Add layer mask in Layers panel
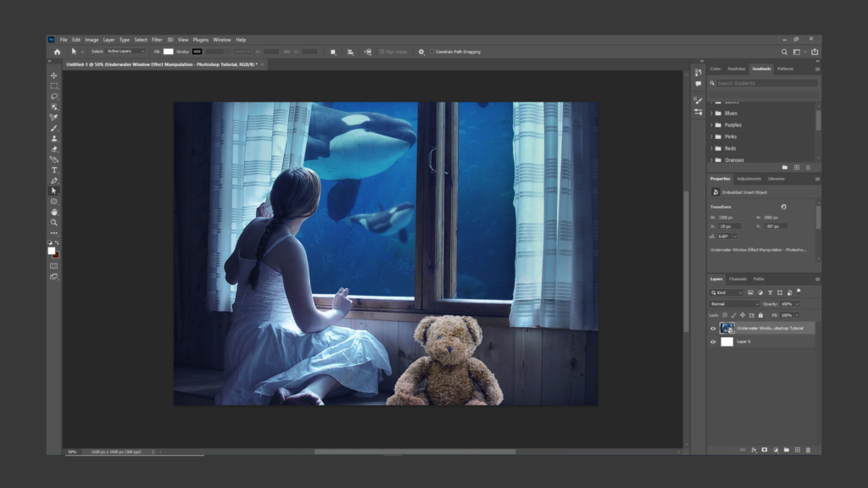868x488 pixels. point(765,450)
